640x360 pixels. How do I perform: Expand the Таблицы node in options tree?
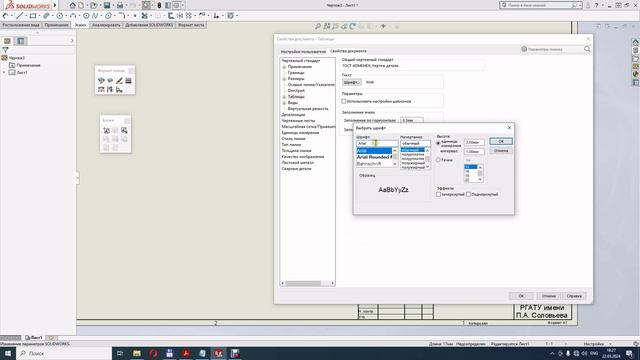click(x=284, y=97)
